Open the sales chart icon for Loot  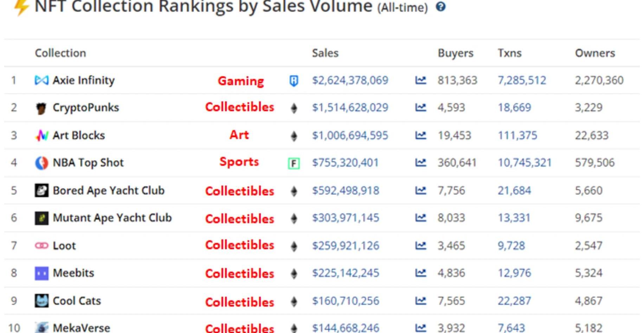coord(420,245)
